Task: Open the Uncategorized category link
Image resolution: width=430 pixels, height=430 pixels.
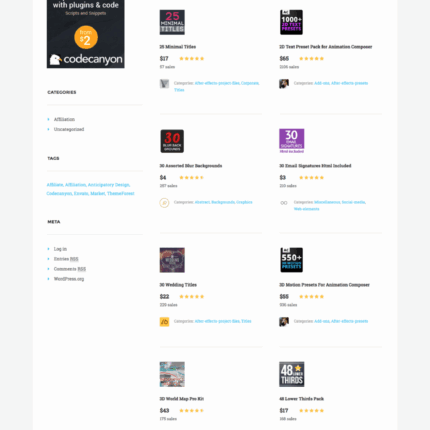Action: point(69,129)
